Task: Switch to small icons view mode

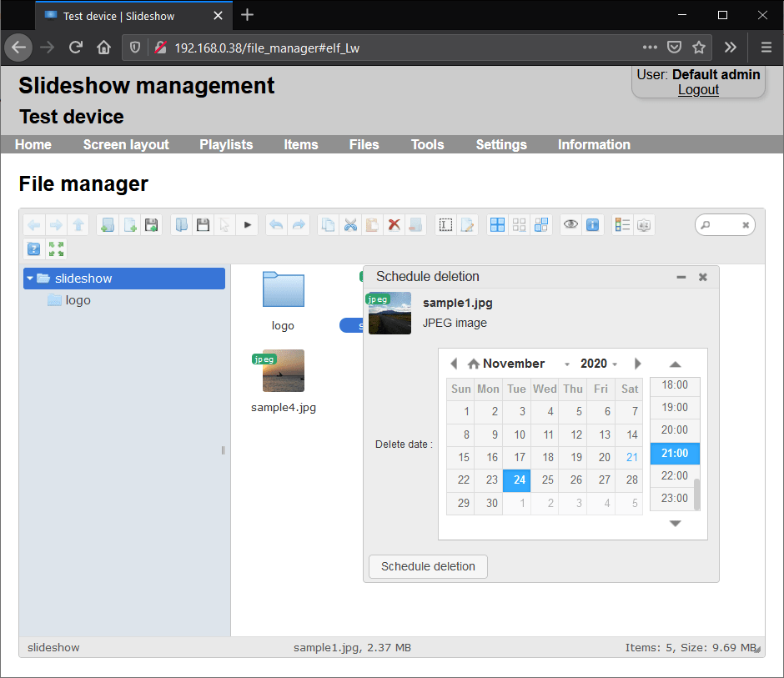Action: click(x=519, y=224)
